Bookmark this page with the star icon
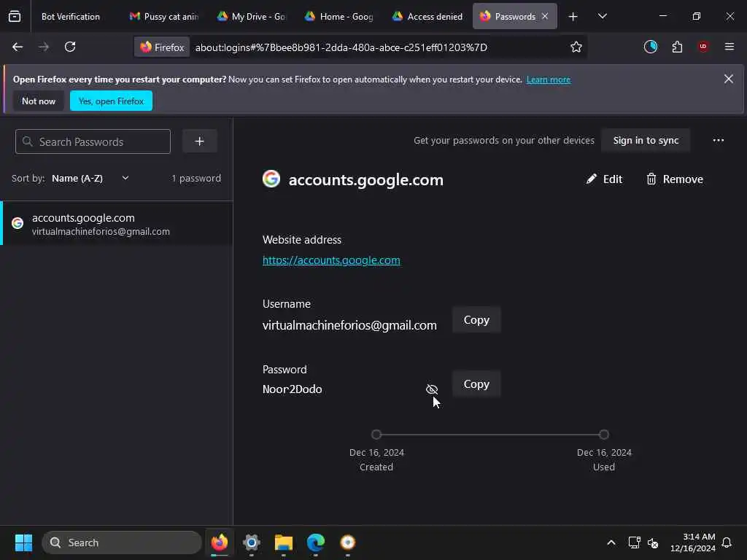The width and height of the screenshot is (747, 560). coord(576,47)
